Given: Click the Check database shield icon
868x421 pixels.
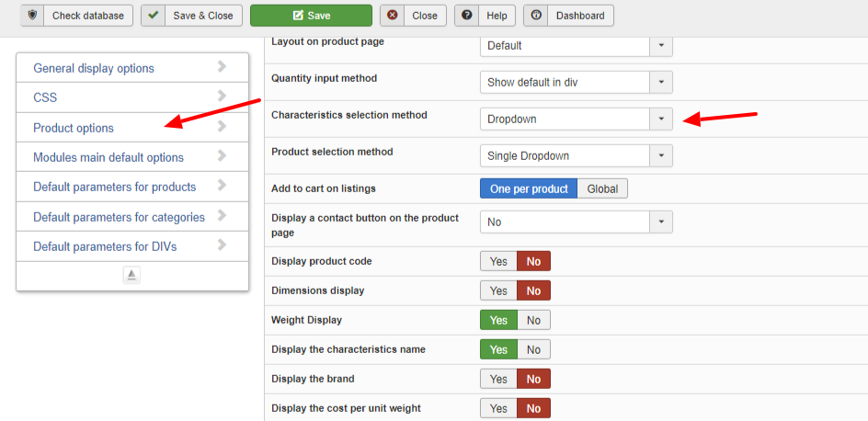Looking at the screenshot, I should point(34,16).
